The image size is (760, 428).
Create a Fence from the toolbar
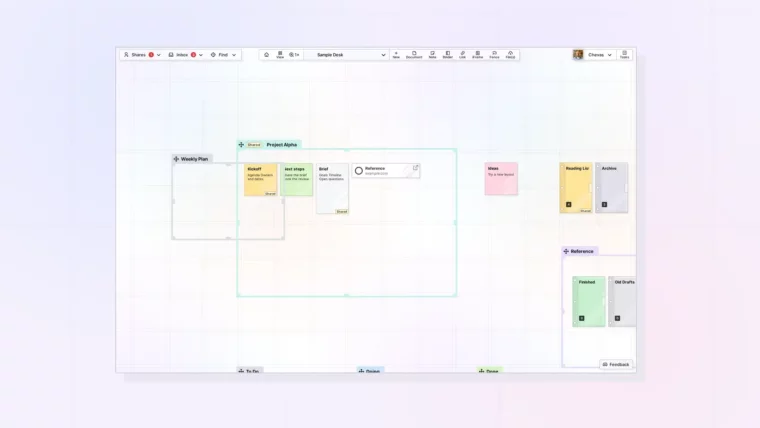[x=494, y=55]
